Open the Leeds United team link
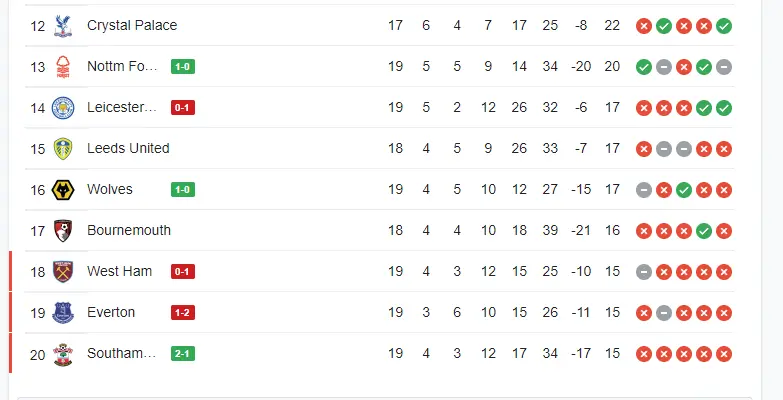Screen dimensions: 783x400 128,148
